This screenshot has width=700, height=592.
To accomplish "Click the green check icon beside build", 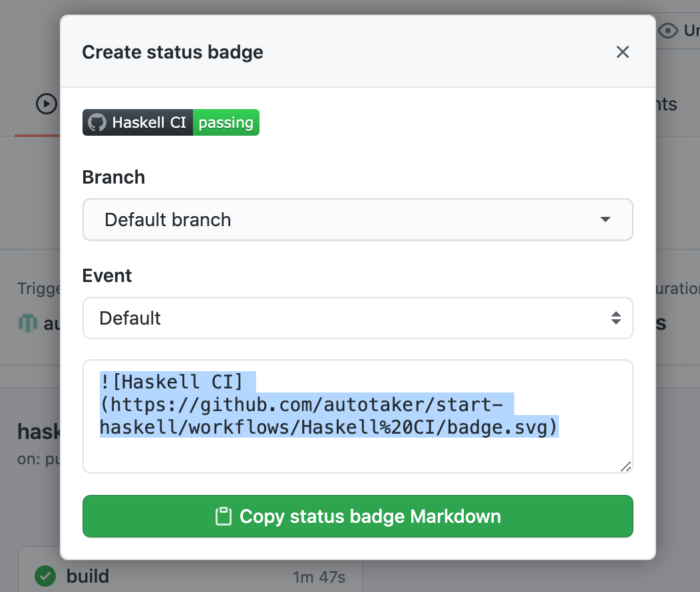I will [x=45, y=576].
